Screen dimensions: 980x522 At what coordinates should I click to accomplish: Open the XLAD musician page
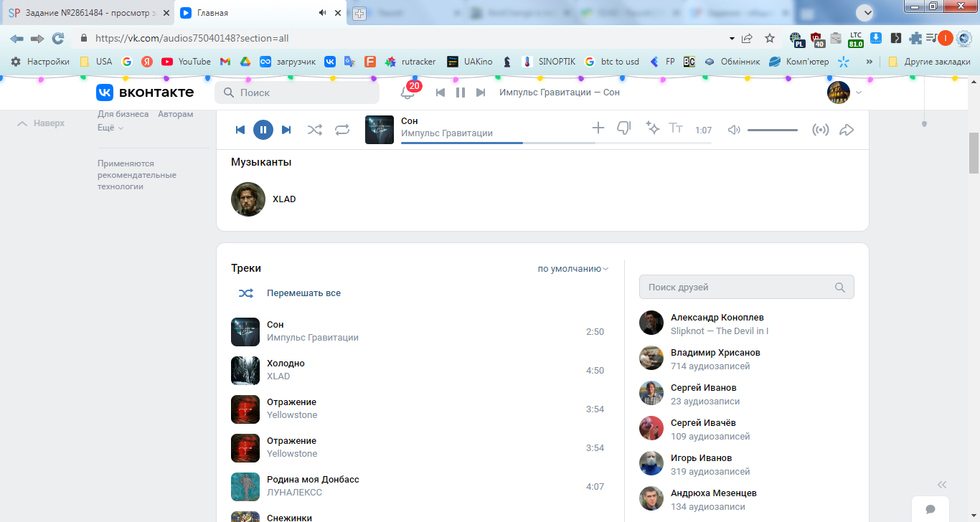point(284,199)
